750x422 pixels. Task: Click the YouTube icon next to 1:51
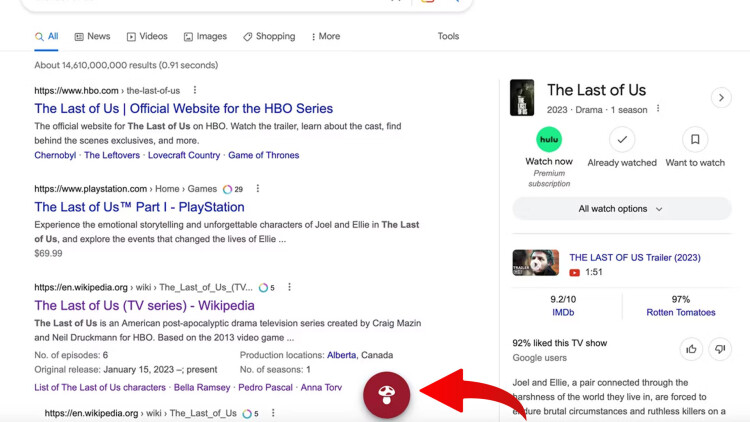click(x=574, y=272)
